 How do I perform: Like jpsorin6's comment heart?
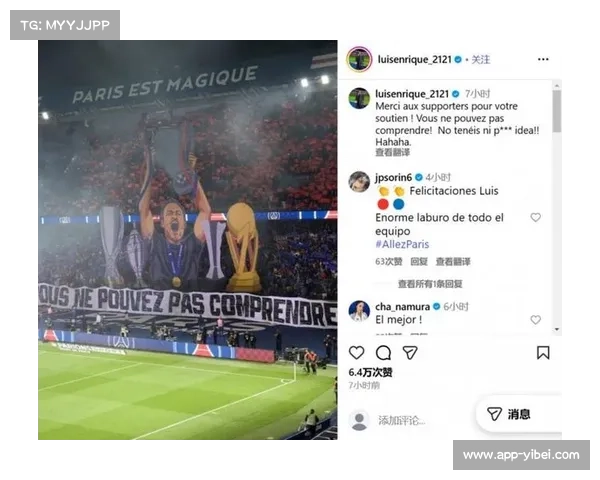[535, 217]
